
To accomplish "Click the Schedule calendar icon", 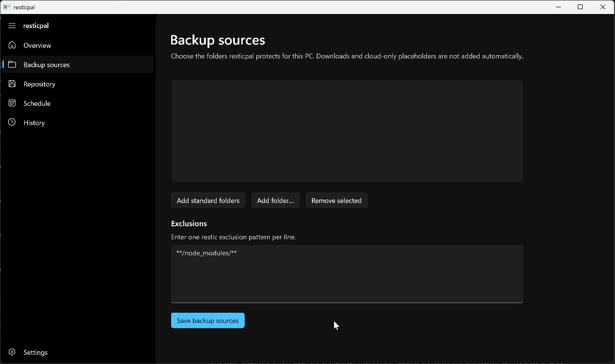I will point(12,103).
